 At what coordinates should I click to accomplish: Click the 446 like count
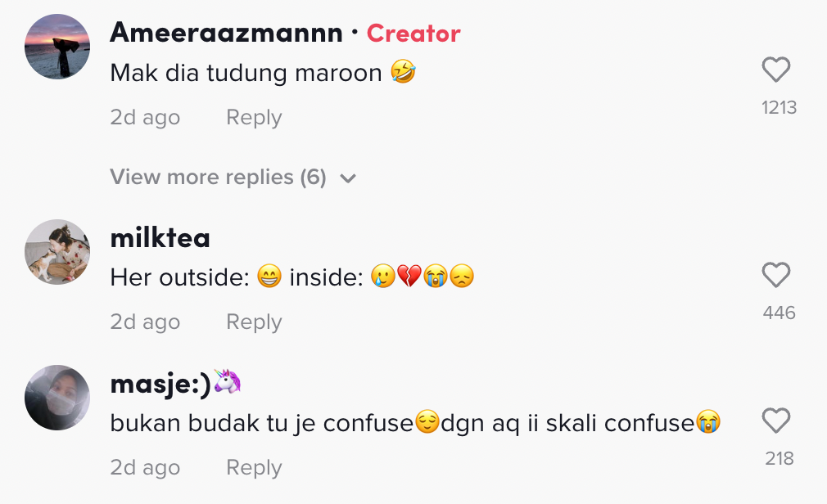(x=779, y=313)
